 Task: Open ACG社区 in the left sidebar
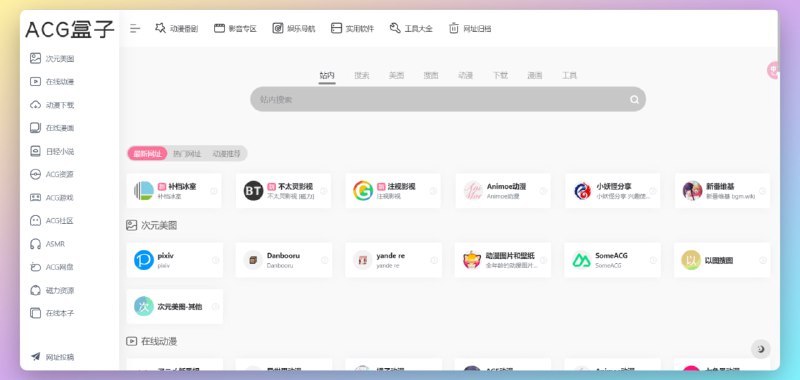point(52,221)
